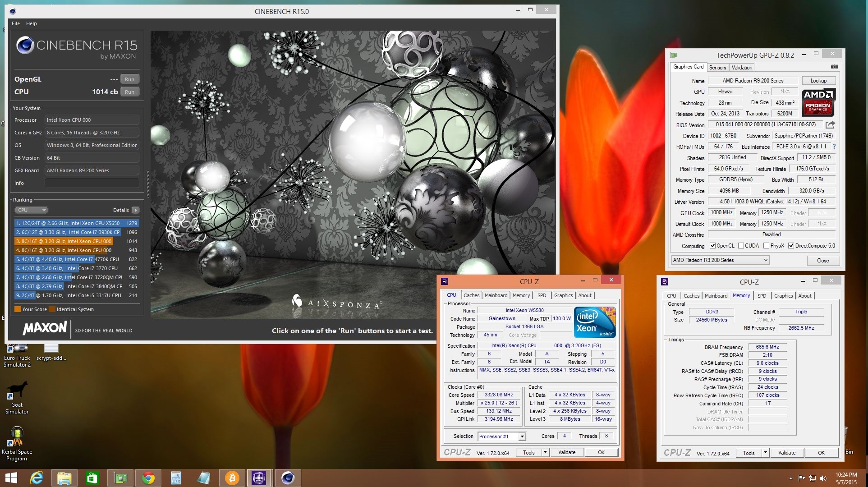Launch Kerbal Space Program shortcut

pos(17,444)
